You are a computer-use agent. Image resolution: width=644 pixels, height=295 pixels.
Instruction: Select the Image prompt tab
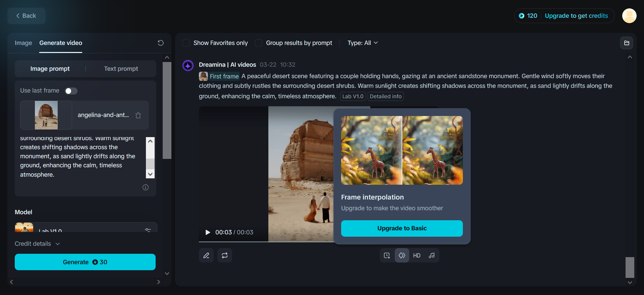pyautogui.click(x=50, y=69)
